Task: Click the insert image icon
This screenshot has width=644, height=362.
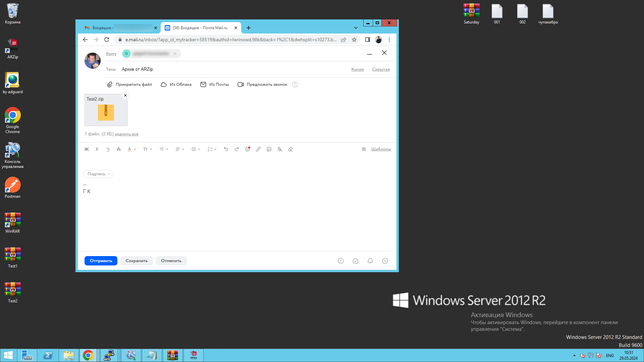Action: tap(269, 149)
